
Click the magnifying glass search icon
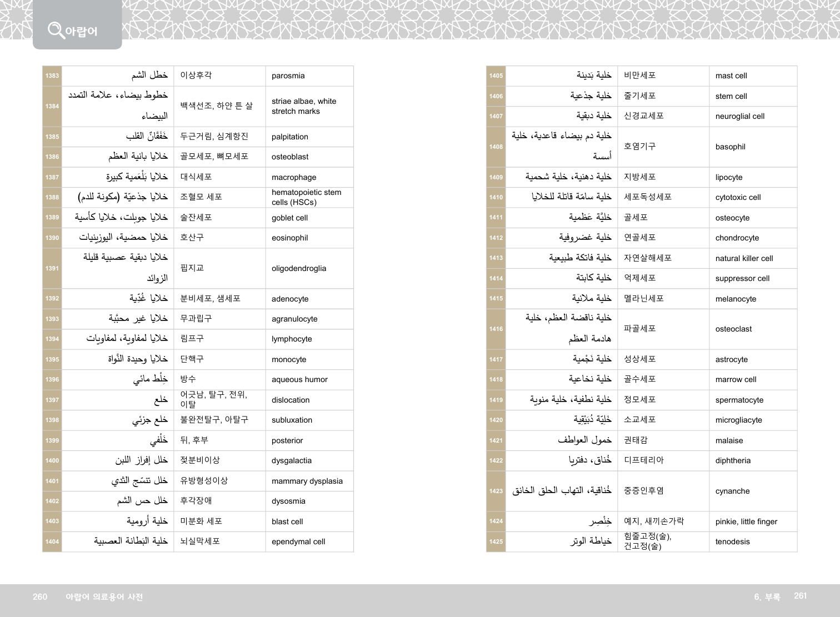click(56, 29)
